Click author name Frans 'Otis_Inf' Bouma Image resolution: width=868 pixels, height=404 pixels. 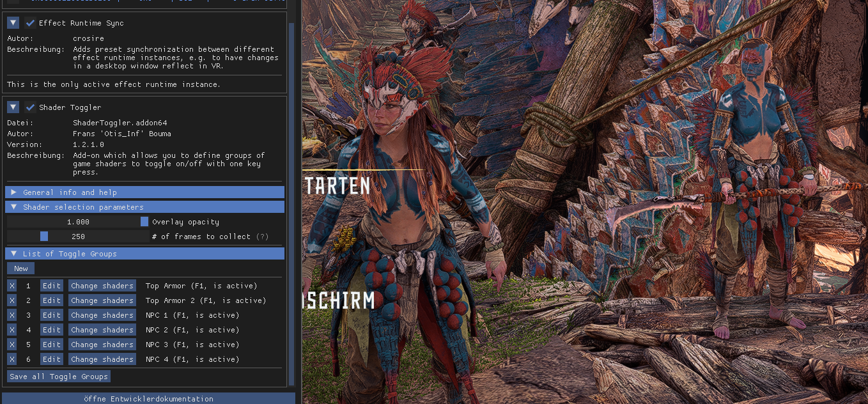[x=122, y=134]
